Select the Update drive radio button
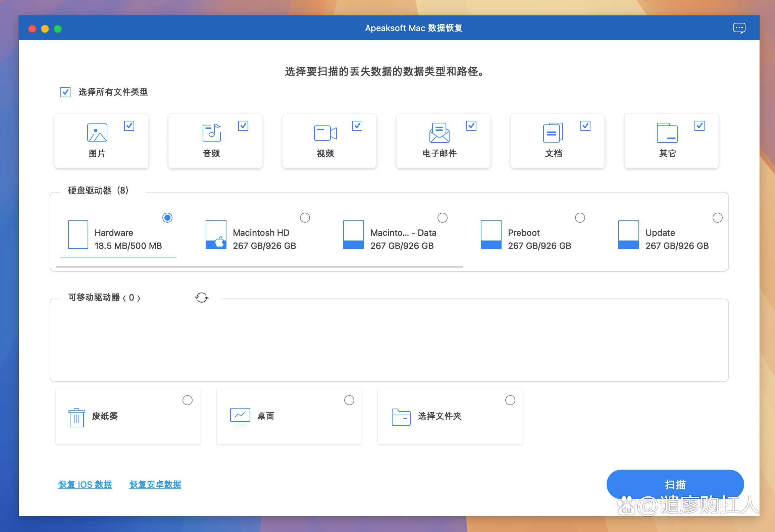 point(718,218)
